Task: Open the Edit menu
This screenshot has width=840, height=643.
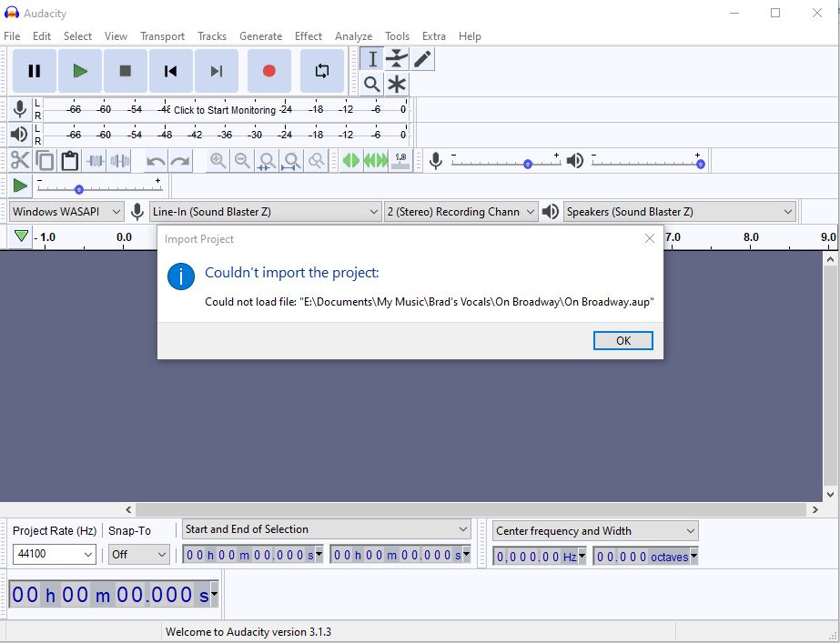Action: click(42, 35)
